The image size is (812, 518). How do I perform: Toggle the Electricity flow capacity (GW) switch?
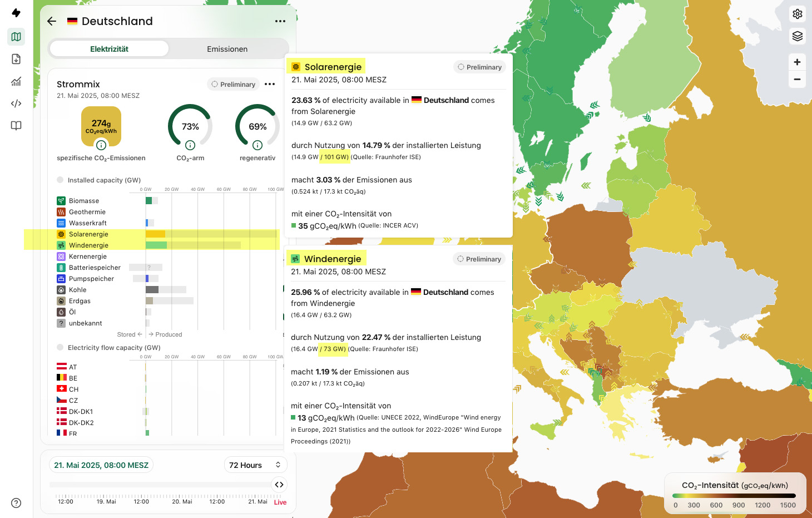click(x=60, y=347)
